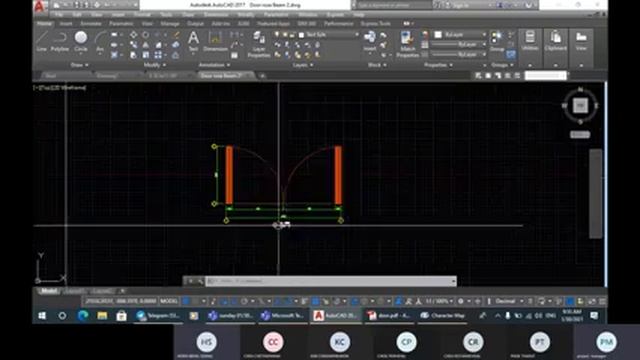The height and width of the screenshot is (360, 640).
Task: Expand the Block panel dropdown
Action: click(x=377, y=65)
